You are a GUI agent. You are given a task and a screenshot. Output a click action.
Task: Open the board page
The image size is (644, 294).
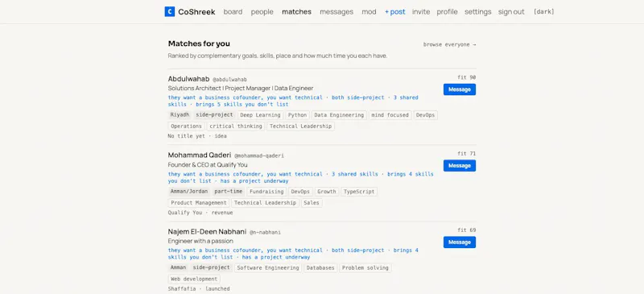tap(233, 12)
